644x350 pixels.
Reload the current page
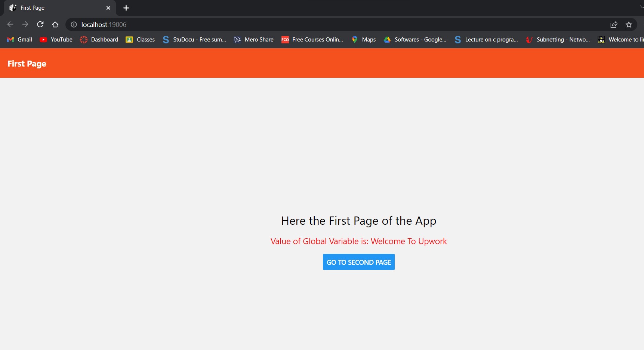coord(40,24)
